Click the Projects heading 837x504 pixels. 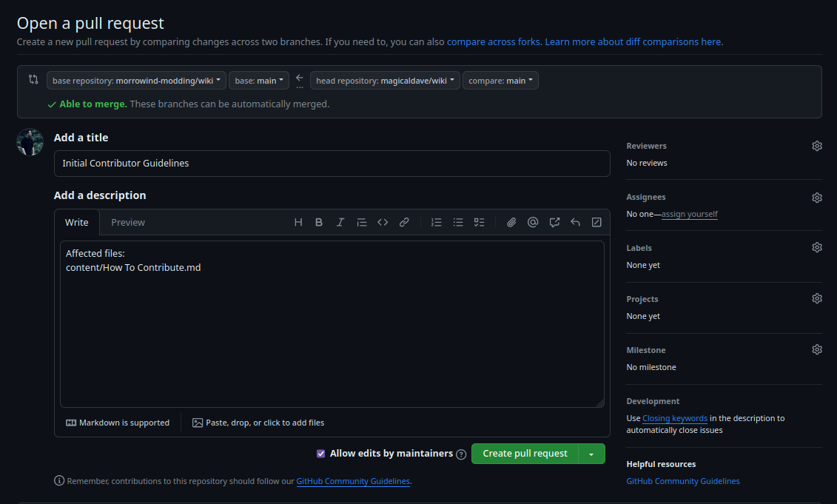tap(642, 299)
